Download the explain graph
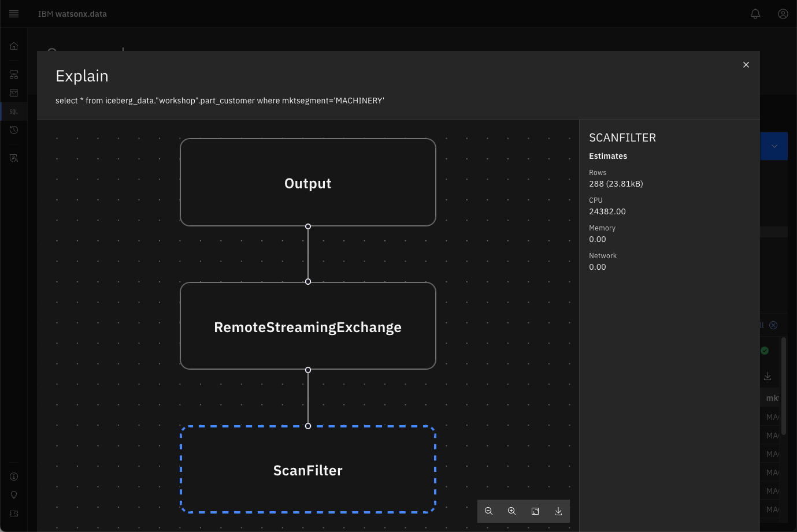This screenshot has width=797, height=532. [558, 511]
